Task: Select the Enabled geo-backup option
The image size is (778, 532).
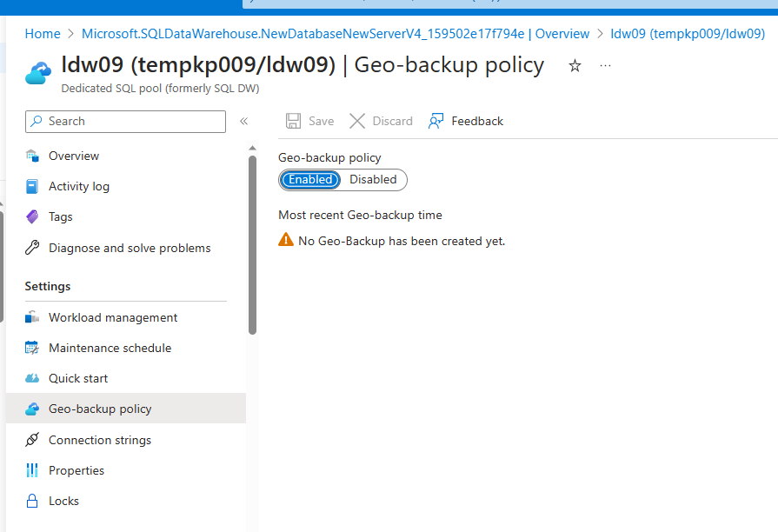Action: pos(310,180)
